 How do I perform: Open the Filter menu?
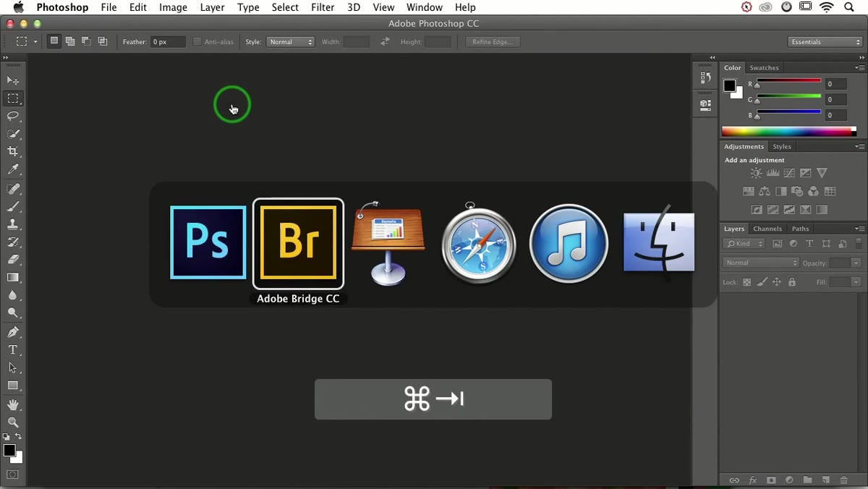click(x=323, y=7)
